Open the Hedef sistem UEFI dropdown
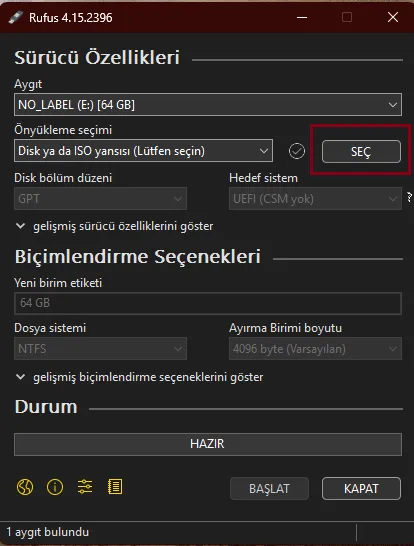The height and width of the screenshot is (546, 414). [315, 199]
